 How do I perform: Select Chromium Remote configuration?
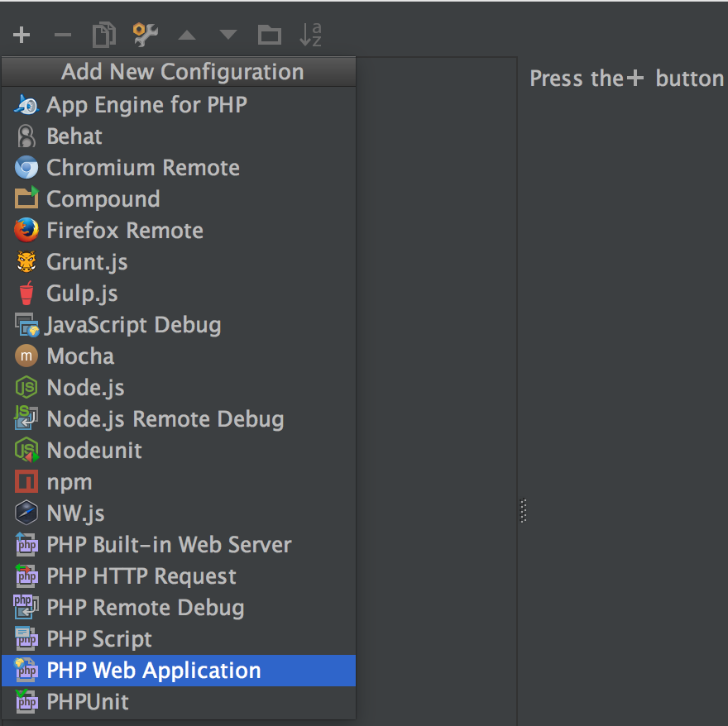[x=179, y=168]
